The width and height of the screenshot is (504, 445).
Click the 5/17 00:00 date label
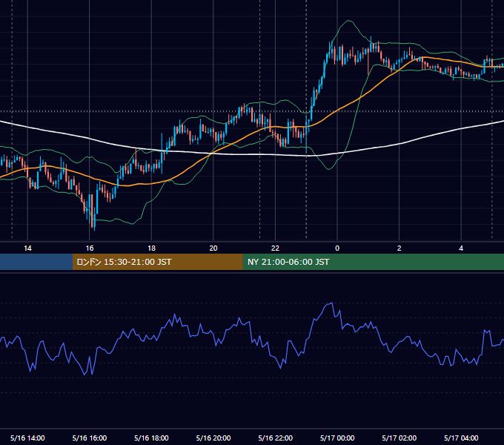click(337, 438)
